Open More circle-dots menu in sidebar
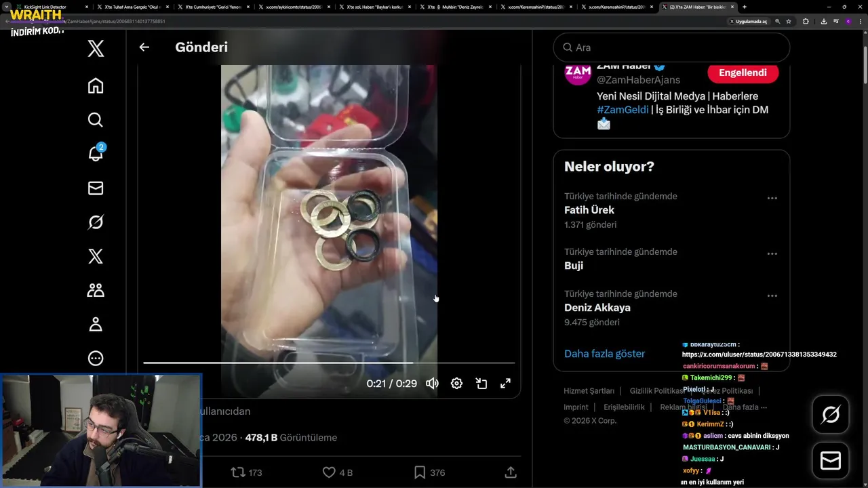The height and width of the screenshot is (488, 868). click(x=96, y=358)
